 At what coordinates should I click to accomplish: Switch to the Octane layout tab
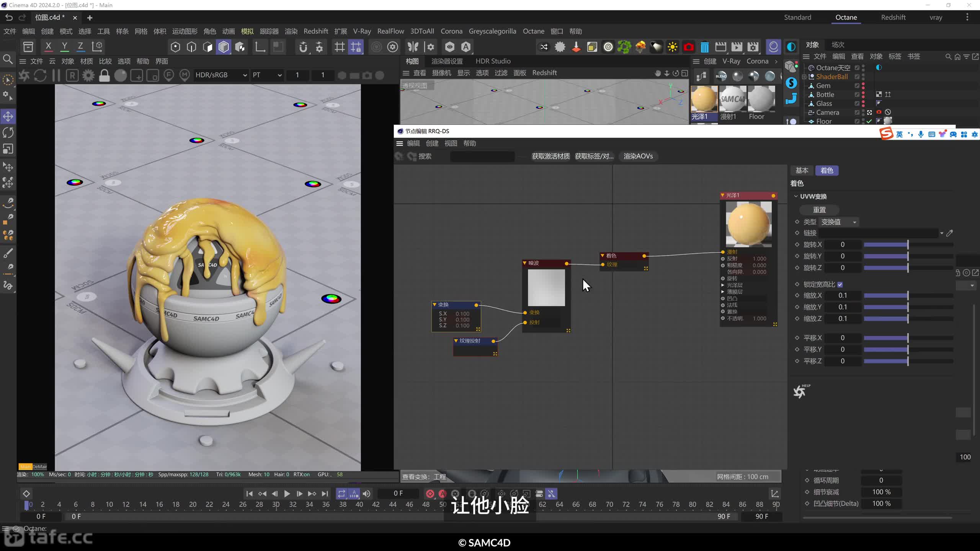pos(846,17)
